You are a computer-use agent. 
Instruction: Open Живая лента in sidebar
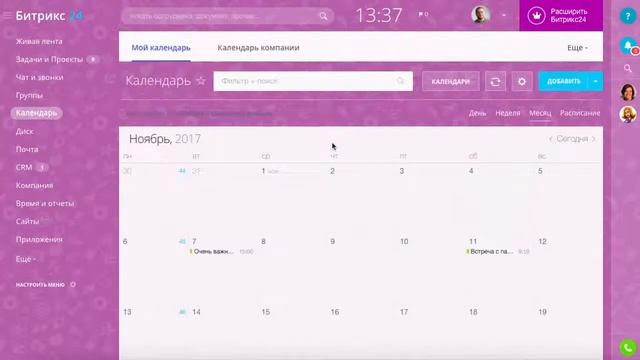pos(39,41)
